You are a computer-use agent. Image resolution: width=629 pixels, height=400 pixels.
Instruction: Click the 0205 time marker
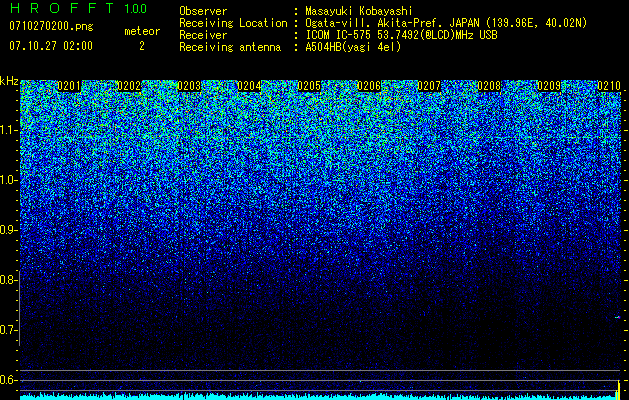(309, 86)
